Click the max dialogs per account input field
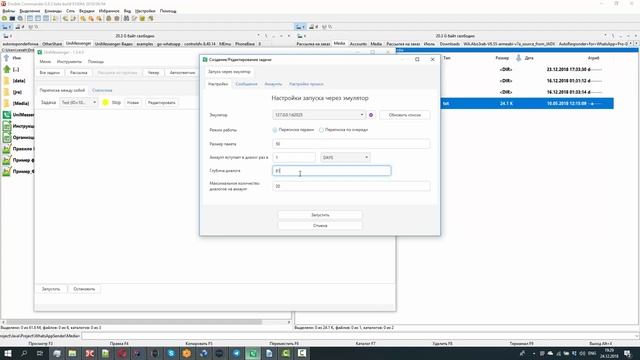The width and height of the screenshot is (640, 360). 351,186
